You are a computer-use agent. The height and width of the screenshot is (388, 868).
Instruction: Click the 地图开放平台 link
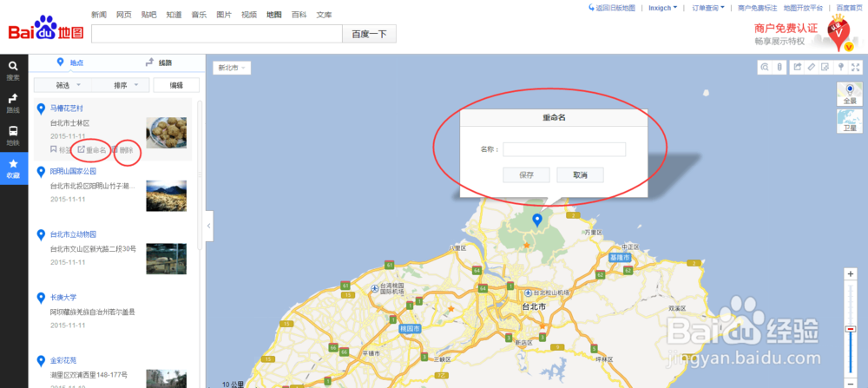point(803,8)
